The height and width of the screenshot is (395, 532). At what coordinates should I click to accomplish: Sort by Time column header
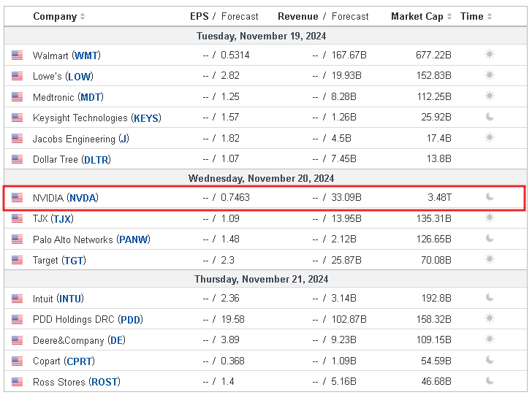pyautogui.click(x=476, y=16)
